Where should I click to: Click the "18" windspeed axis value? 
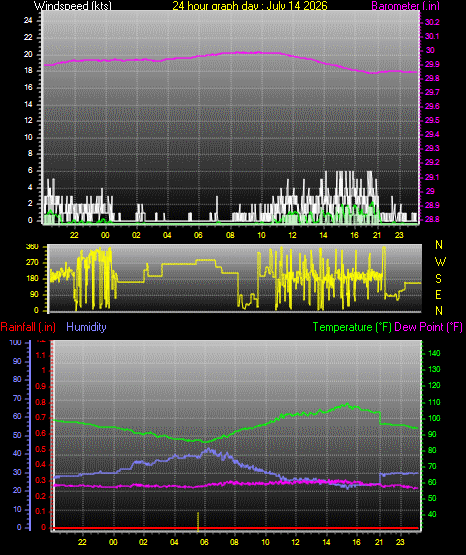tap(28, 70)
